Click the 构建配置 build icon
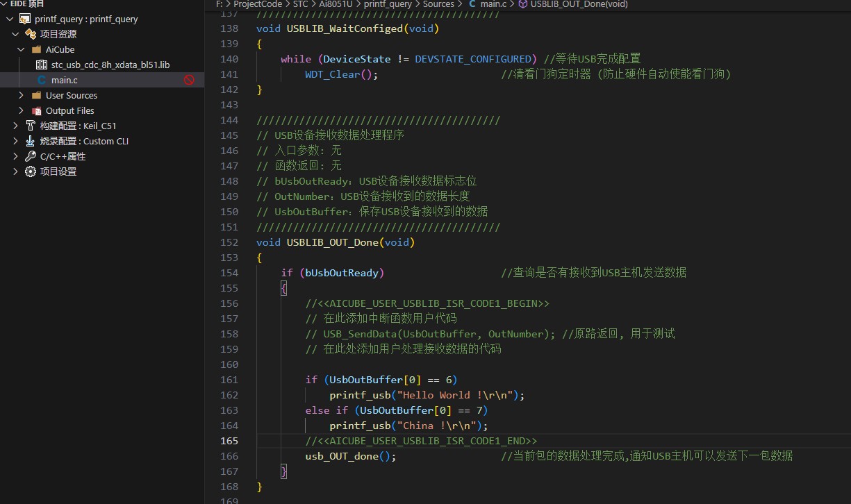851x504 pixels. tap(29, 126)
